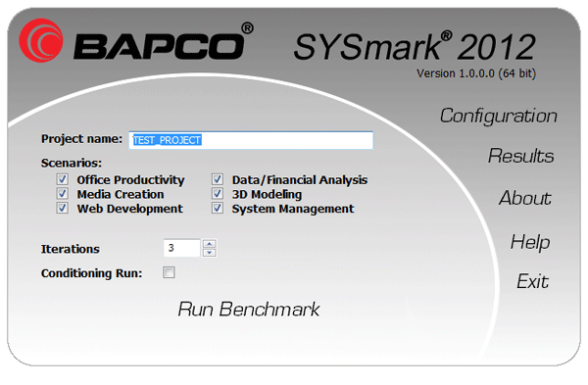Click the Version 1.0.0.0 (64 bit) text
Image resolution: width=588 pixels, height=385 pixels.
tap(476, 73)
